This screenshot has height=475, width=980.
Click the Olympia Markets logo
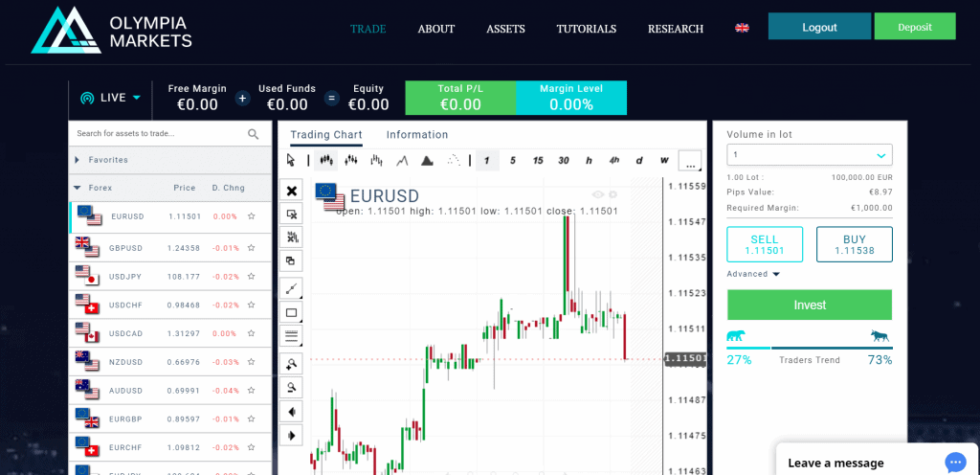[x=112, y=31]
